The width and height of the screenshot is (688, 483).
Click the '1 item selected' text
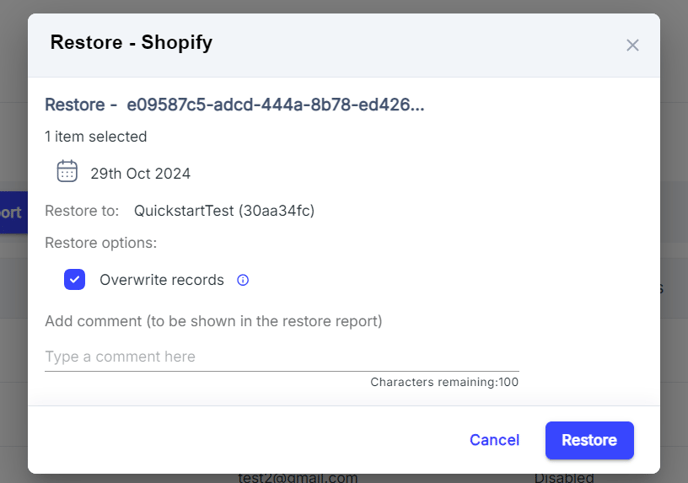(x=96, y=137)
